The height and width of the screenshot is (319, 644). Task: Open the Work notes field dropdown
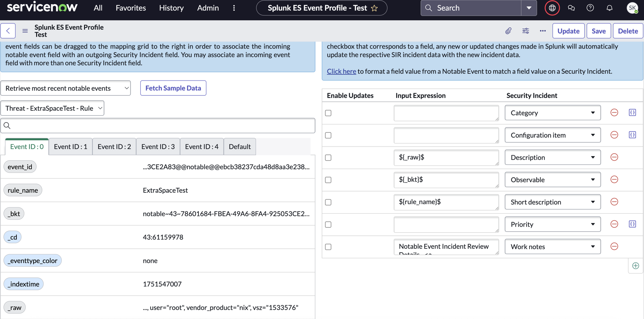pyautogui.click(x=552, y=247)
